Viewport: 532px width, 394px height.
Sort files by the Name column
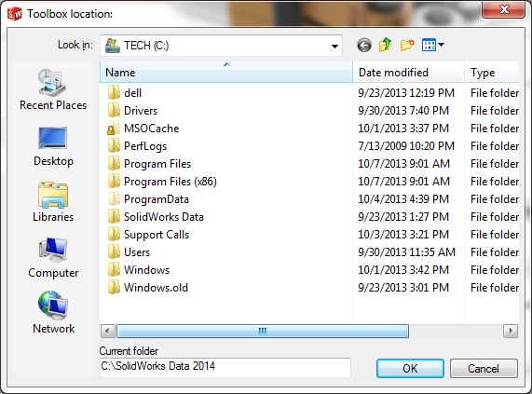226,73
